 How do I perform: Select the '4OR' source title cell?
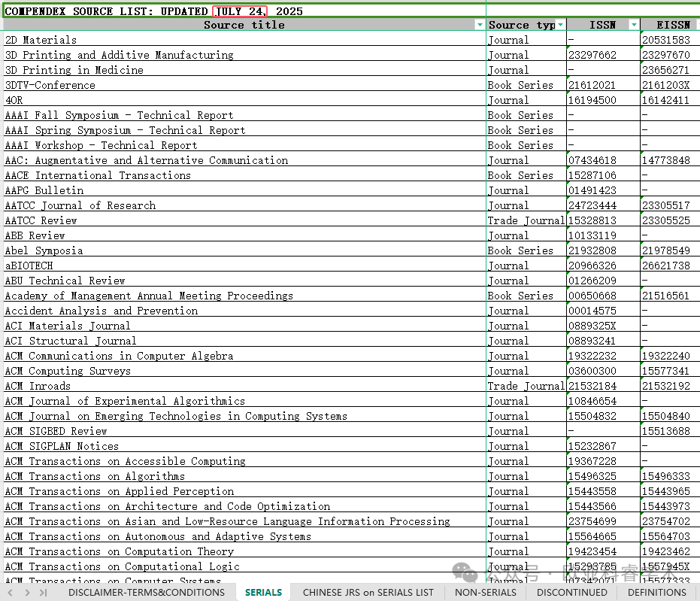(x=244, y=100)
